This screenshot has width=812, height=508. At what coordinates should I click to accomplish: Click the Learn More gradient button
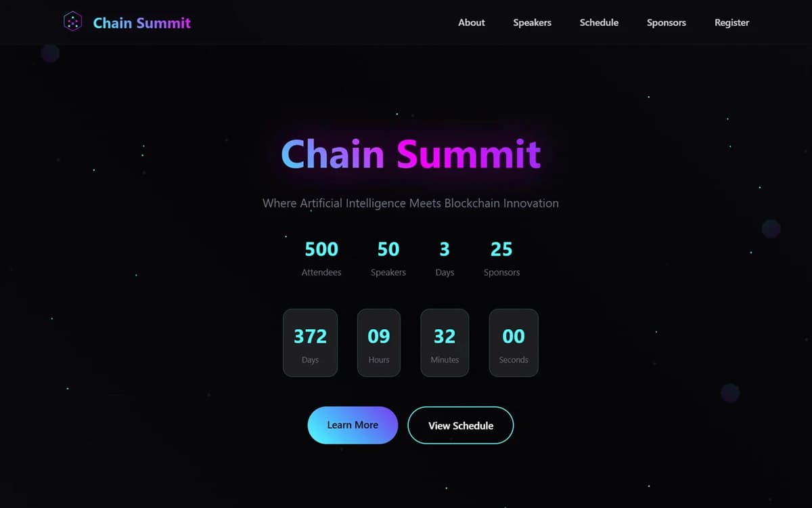click(x=353, y=425)
